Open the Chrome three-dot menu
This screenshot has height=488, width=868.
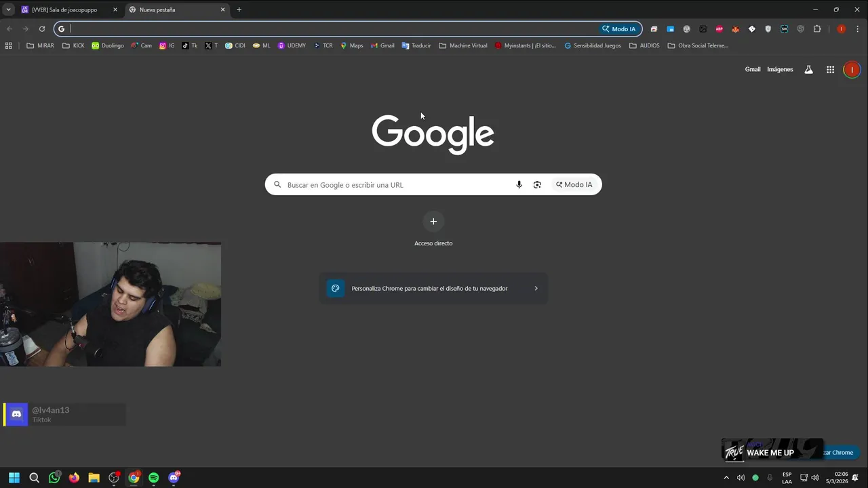pyautogui.click(x=858, y=29)
